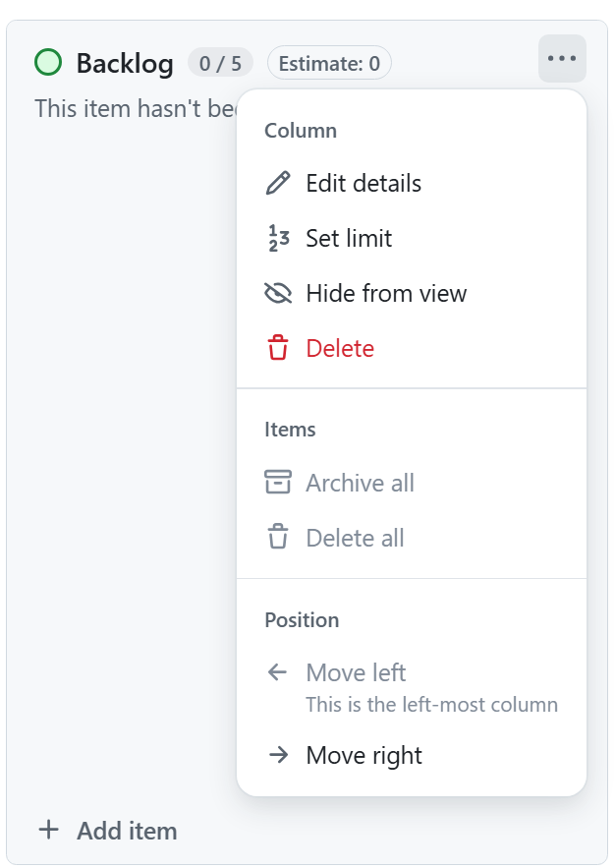The image size is (615, 868).
Task: Choose the Edit details menu option
Action: [x=363, y=184]
